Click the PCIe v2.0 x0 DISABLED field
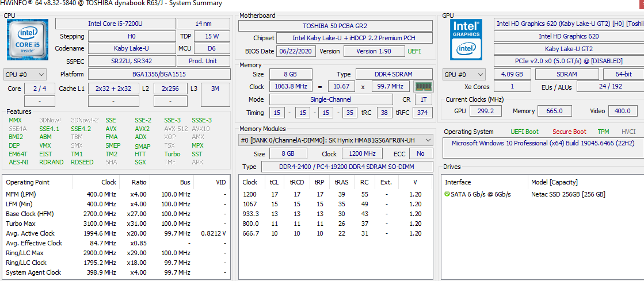This screenshot has height=281, width=644. [x=569, y=61]
